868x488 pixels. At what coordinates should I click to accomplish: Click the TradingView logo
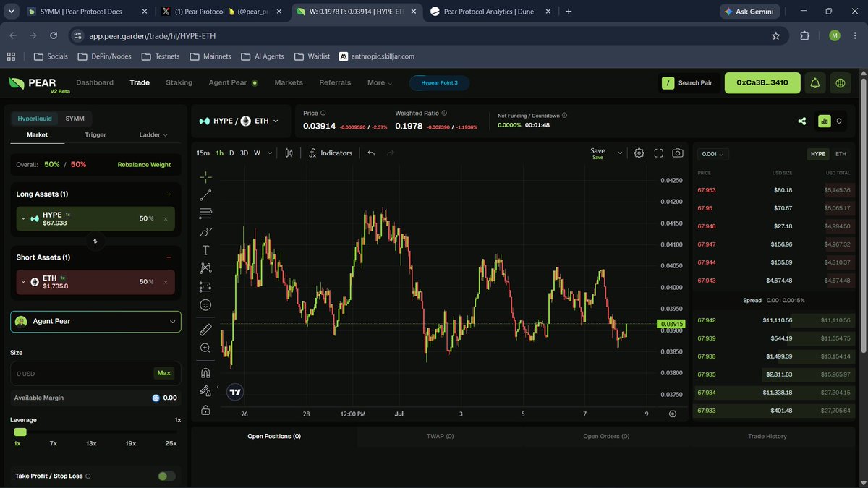tap(235, 392)
